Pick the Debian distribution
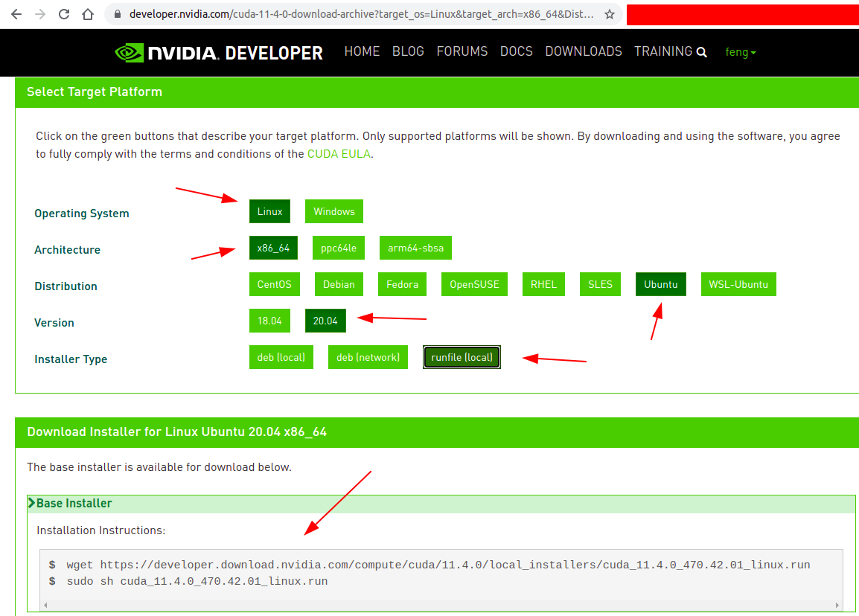Viewport: 859px width, 616px height. (339, 284)
